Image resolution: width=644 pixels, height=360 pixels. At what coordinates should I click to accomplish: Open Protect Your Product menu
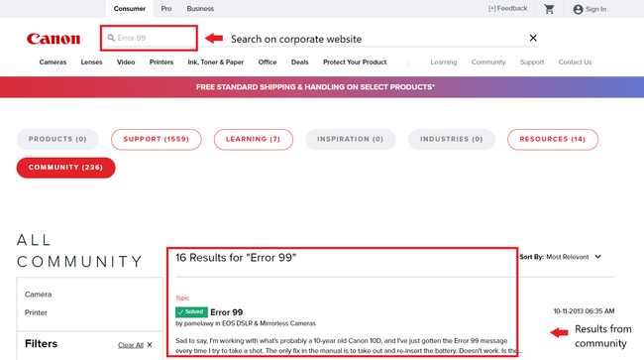[355, 62]
